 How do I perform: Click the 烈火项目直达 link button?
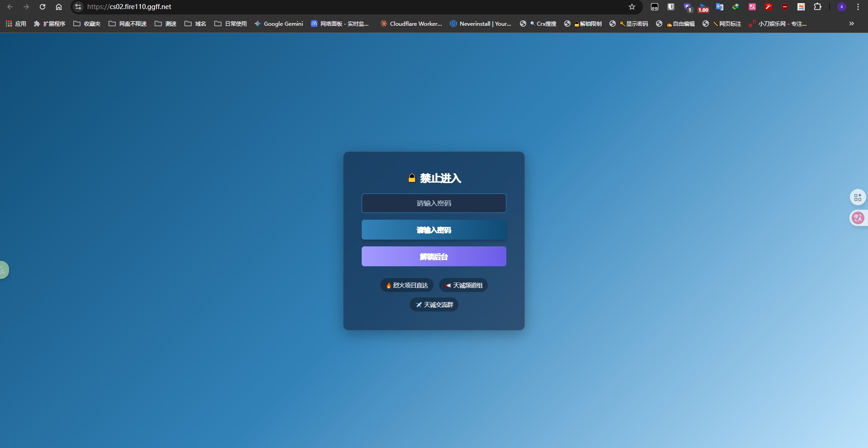(x=407, y=285)
